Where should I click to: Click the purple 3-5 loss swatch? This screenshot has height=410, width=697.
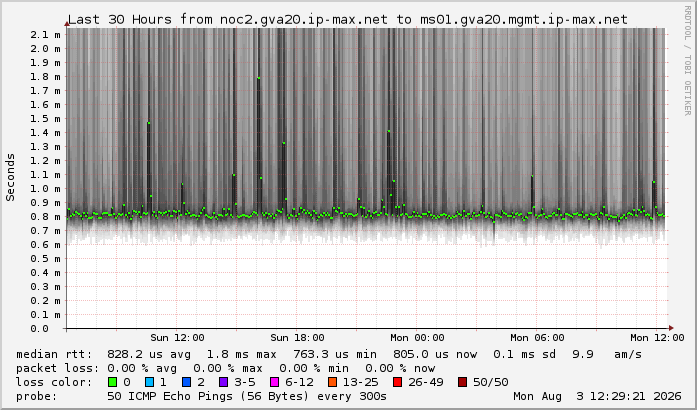[x=224, y=382]
